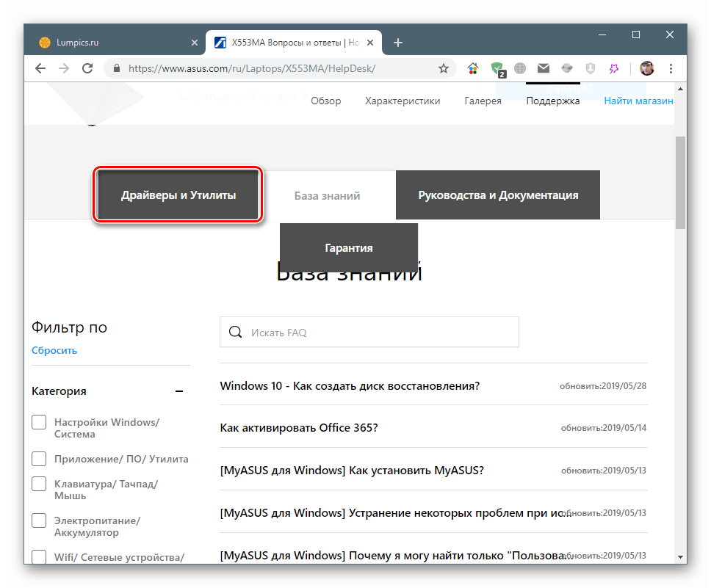Open the Обзор product section
Viewport: 711px width, 588px height.
(x=326, y=101)
